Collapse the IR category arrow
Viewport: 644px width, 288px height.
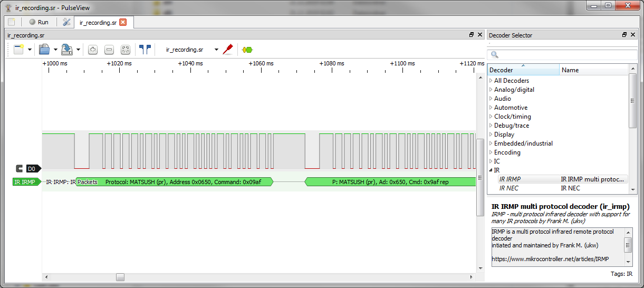[x=491, y=170]
